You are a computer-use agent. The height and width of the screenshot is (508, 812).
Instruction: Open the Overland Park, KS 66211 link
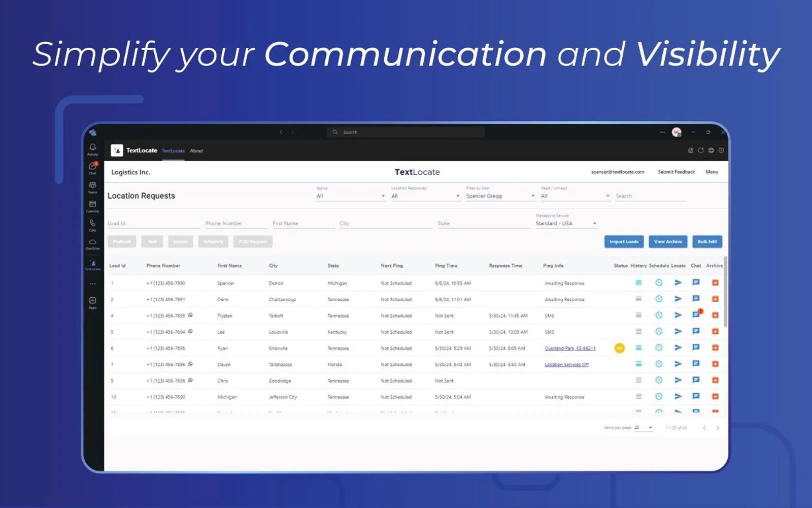[x=570, y=348]
